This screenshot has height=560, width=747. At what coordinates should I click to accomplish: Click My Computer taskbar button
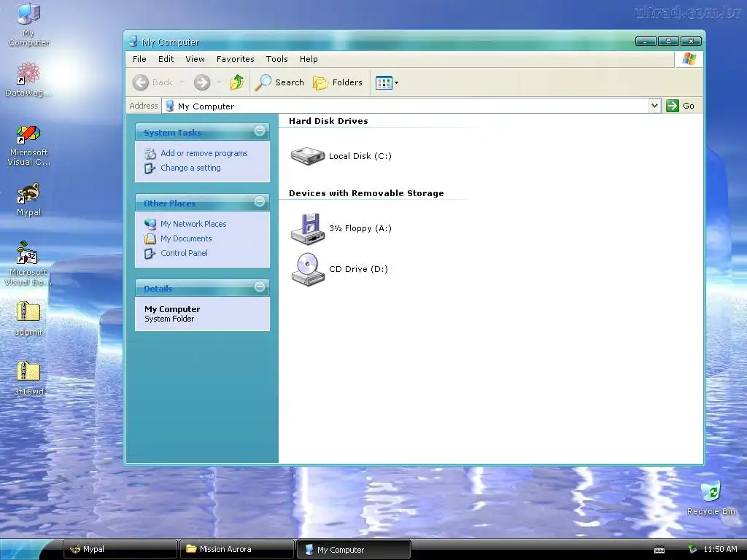[x=354, y=549]
